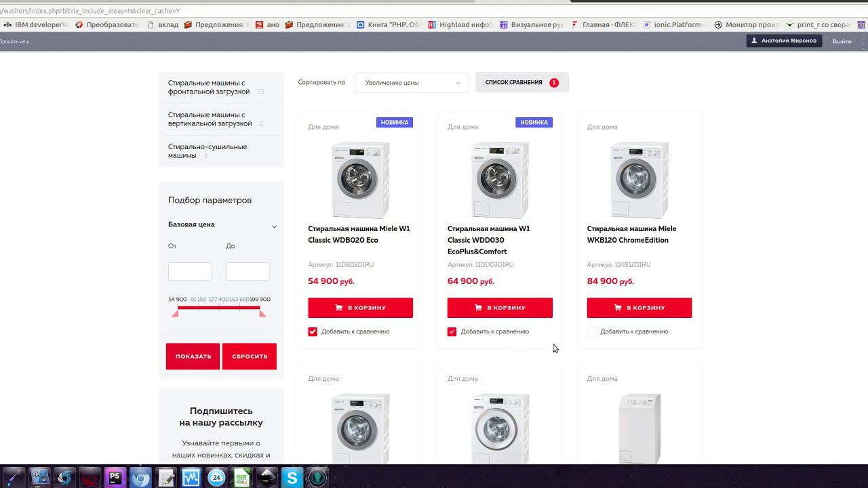This screenshot has height=488, width=868.
Task: Open Miele WKB120 ChromeEdition title link
Action: tap(631, 235)
